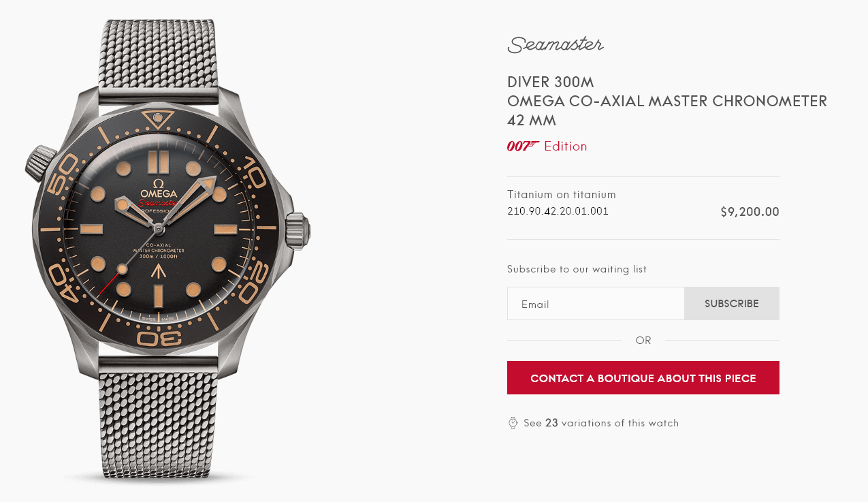Click the upper mesh bracelet of the watch

tap(158, 56)
